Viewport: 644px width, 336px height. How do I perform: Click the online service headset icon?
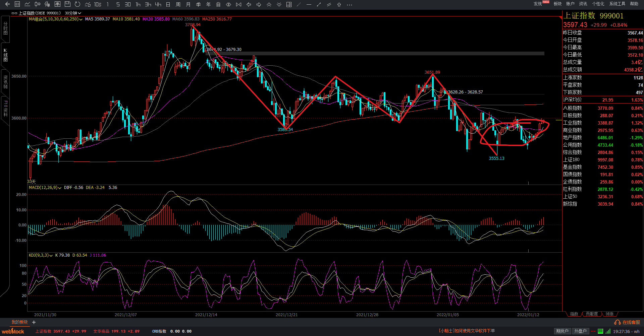(x=617, y=322)
